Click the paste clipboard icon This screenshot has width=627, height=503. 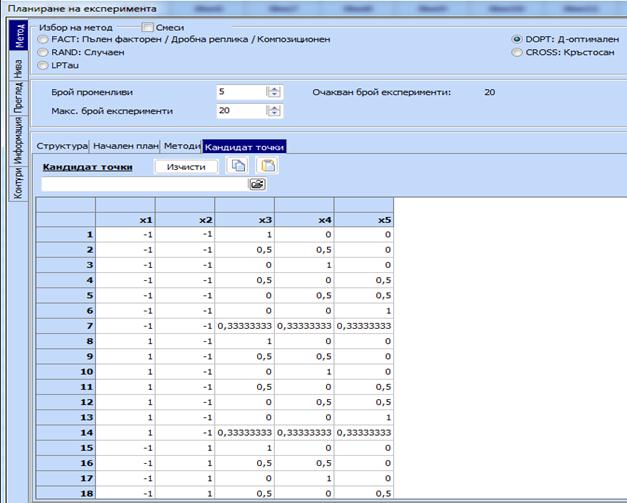(x=267, y=166)
